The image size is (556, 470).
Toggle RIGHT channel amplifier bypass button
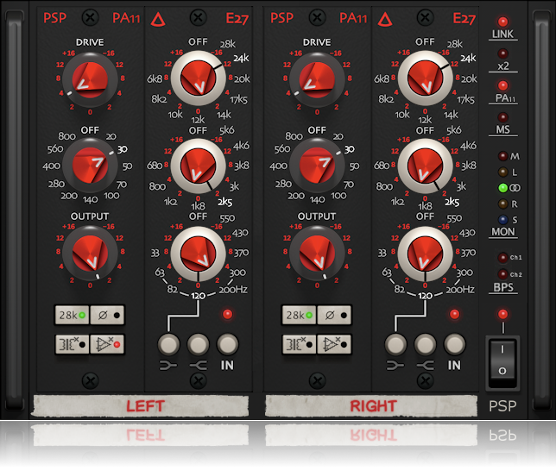334,344
